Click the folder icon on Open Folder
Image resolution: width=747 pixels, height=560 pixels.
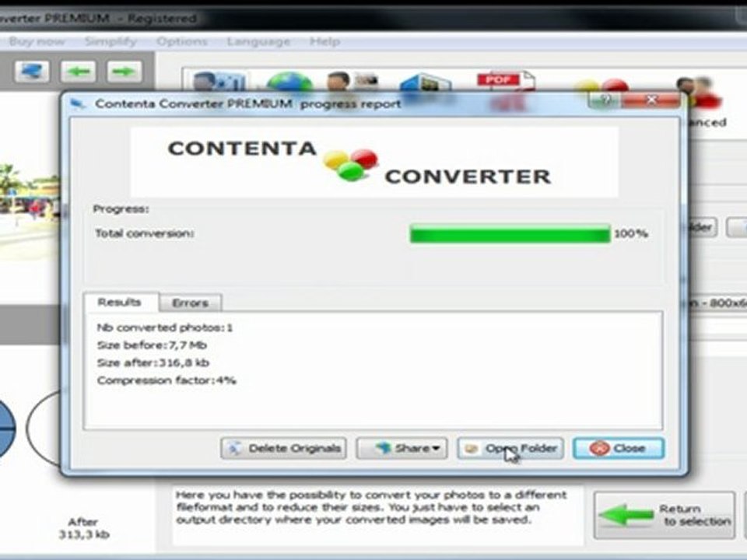472,448
